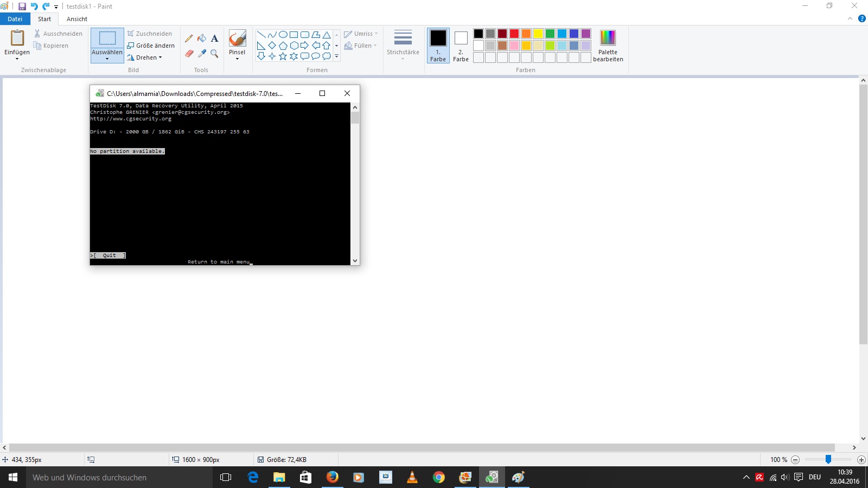The image size is (868, 488).
Task: Click the zoom out minus button
Action: click(x=795, y=460)
